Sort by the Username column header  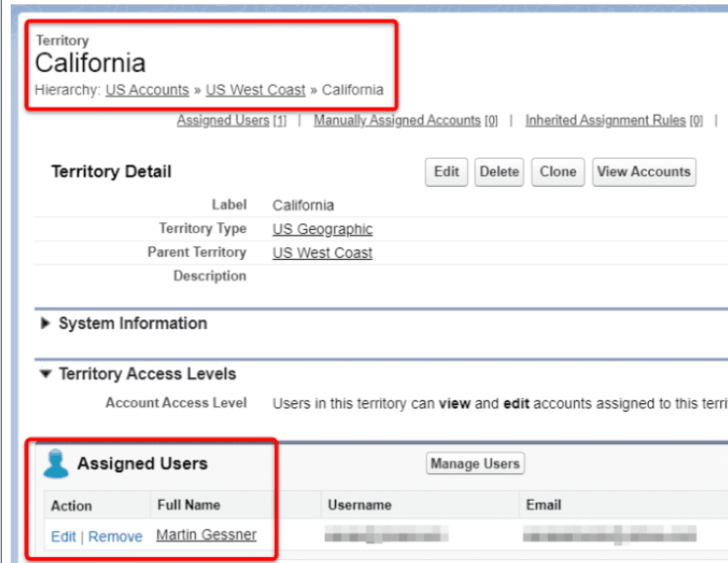tap(360, 505)
